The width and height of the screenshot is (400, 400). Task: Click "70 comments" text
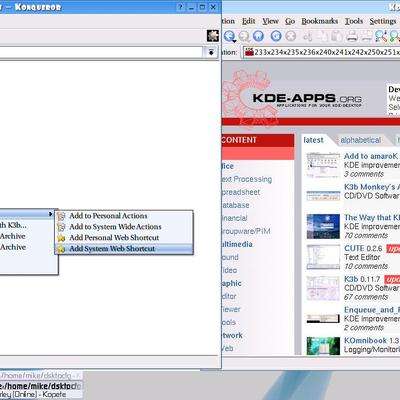366,236
